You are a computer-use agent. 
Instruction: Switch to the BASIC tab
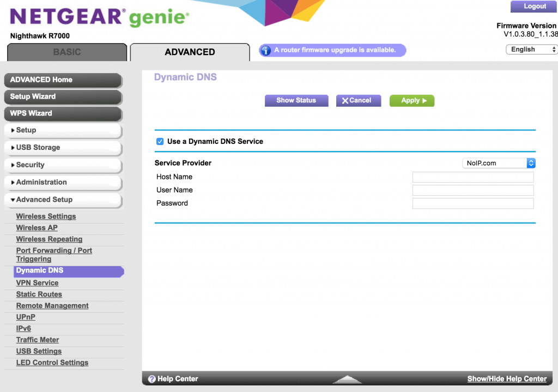[x=67, y=52]
